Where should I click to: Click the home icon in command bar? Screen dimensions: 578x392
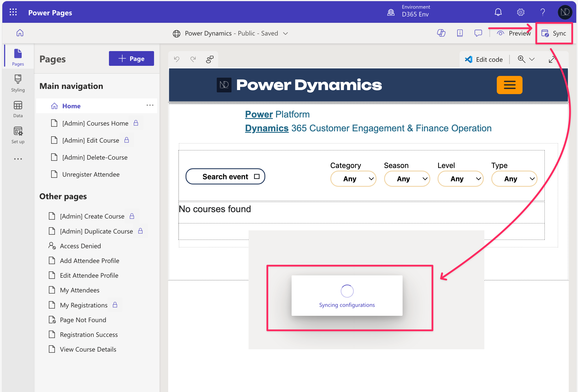[20, 33]
